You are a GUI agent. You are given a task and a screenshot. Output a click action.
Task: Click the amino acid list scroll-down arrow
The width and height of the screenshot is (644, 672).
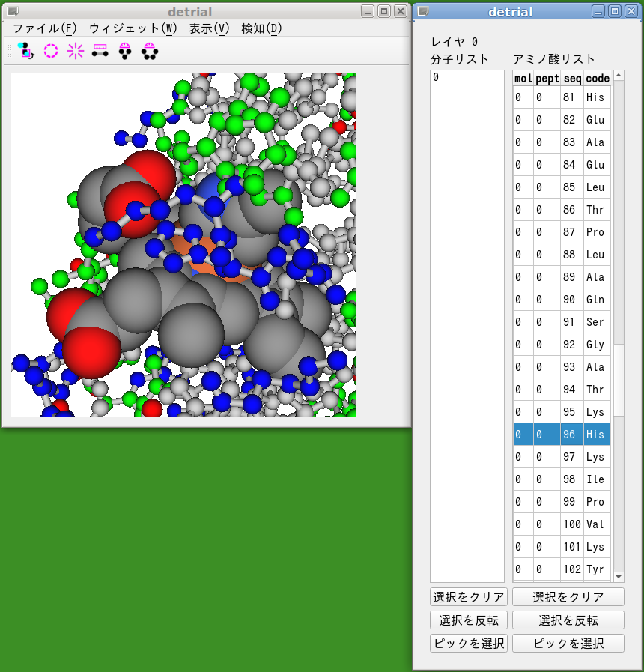(x=619, y=577)
